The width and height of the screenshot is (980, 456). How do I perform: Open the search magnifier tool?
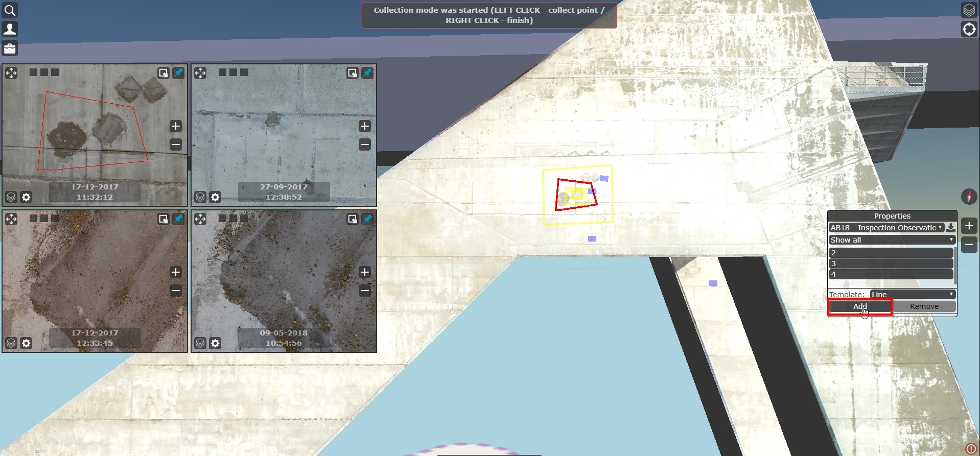[10, 10]
